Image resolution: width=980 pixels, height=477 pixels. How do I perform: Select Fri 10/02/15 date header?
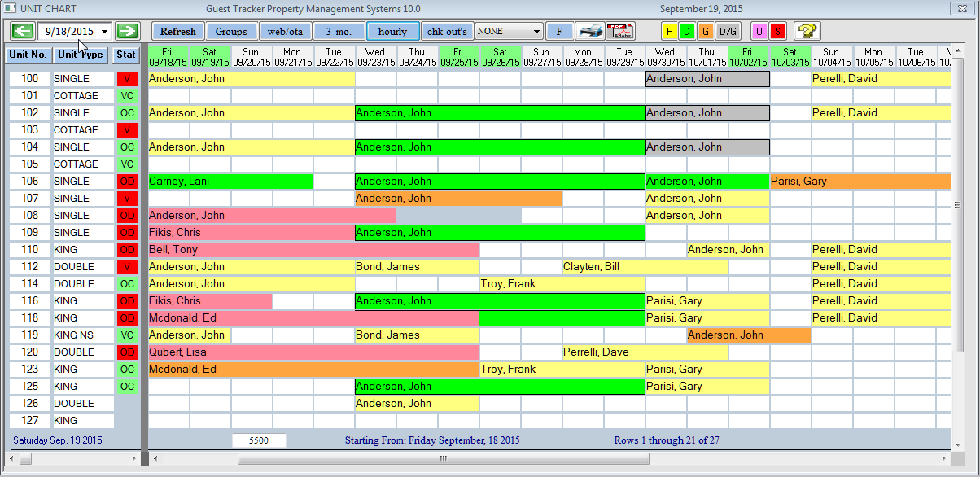tap(748, 57)
